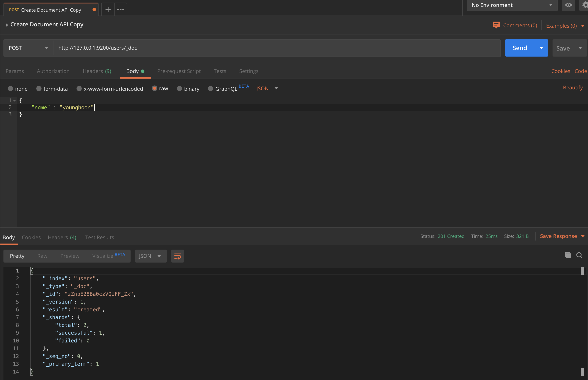Search within the response body
588x380 pixels.
coord(579,255)
